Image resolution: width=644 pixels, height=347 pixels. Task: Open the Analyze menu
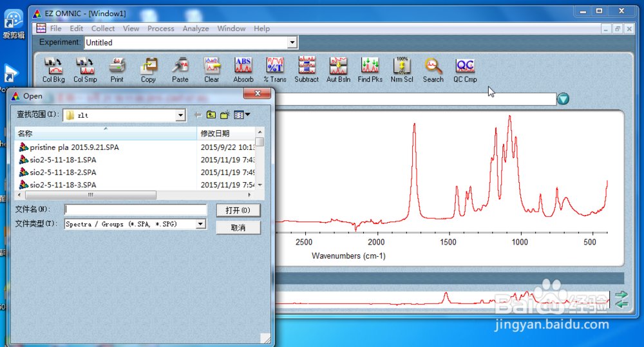tap(196, 28)
